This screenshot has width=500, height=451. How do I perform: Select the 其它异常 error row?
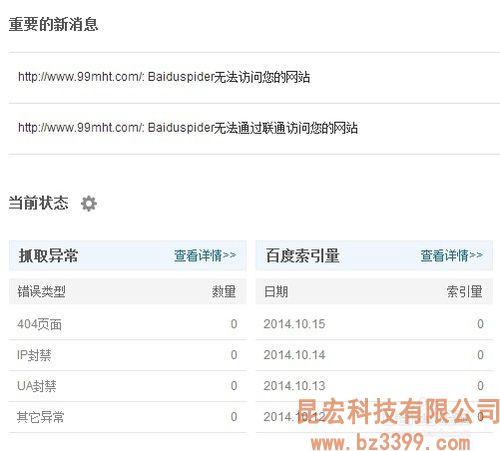tap(127, 417)
